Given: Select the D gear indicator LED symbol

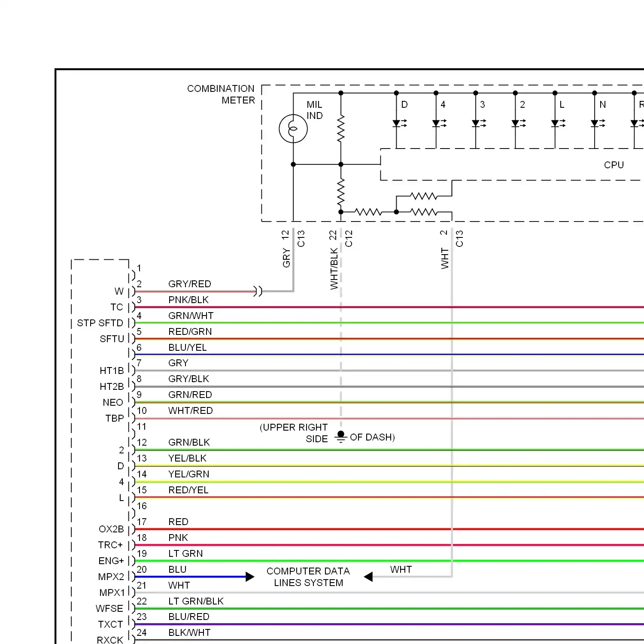Looking at the screenshot, I should (399, 124).
